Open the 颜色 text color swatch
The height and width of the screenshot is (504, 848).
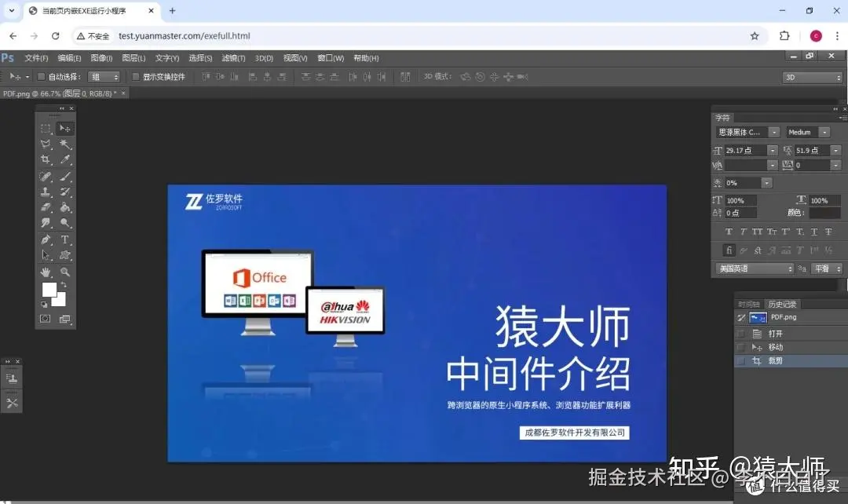(x=824, y=213)
